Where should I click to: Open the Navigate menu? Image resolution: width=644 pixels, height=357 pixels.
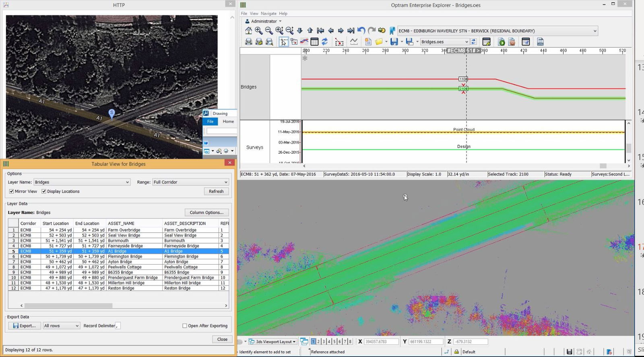coord(268,13)
